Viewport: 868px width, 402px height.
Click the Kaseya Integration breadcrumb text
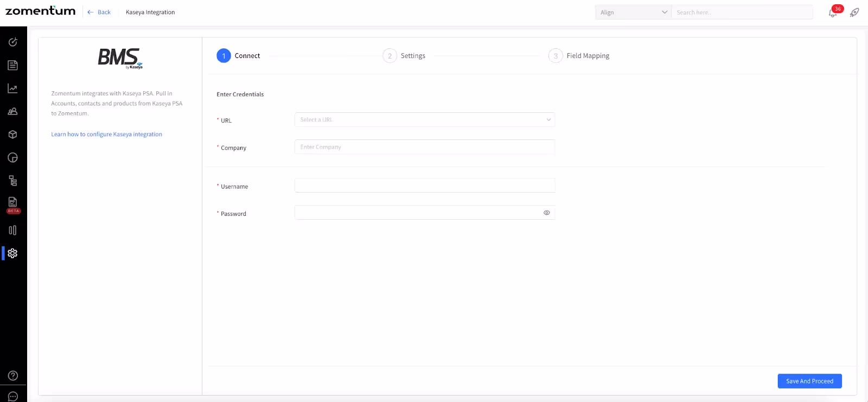point(150,12)
